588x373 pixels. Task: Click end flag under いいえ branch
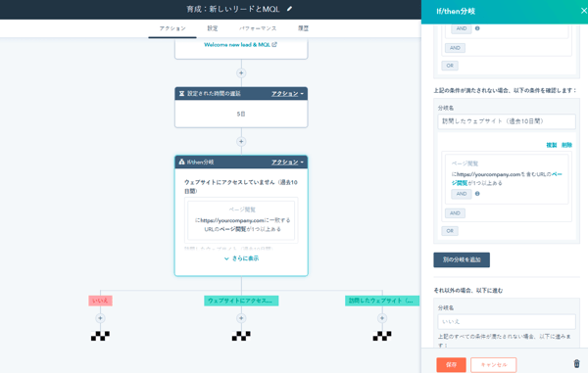point(100,336)
